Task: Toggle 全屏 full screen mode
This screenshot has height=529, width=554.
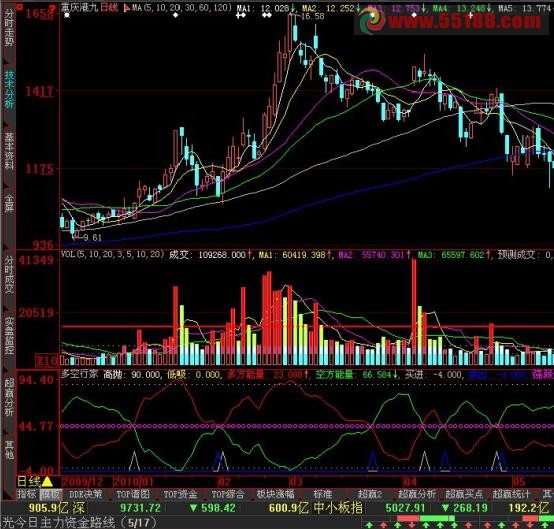Action: pyautogui.click(x=9, y=202)
